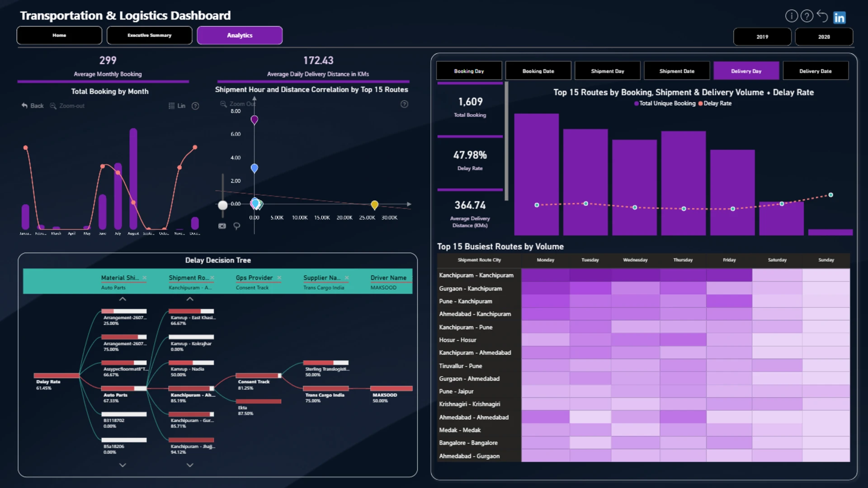Image resolution: width=868 pixels, height=488 pixels.
Task: Switch to the Executive Summary tab
Action: (x=149, y=35)
